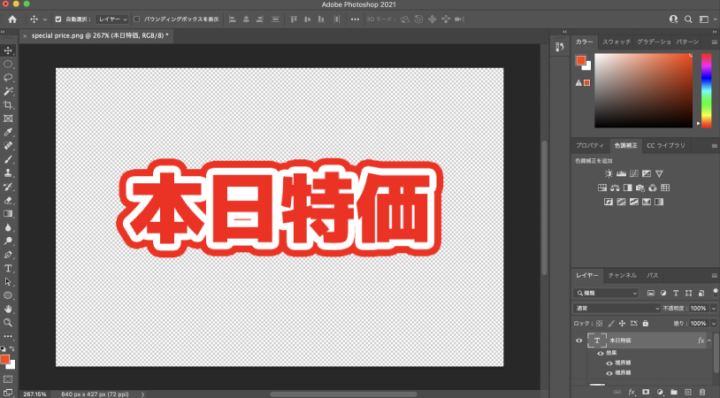Screen dimensions: 720x398
Task: Open the three-dots more alignment options
Action: click(355, 19)
